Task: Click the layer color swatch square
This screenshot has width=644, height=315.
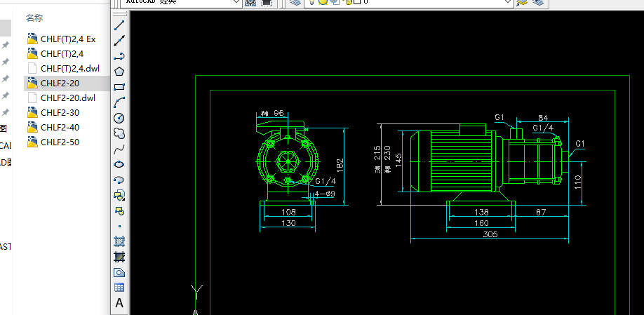Action: pyautogui.click(x=356, y=2)
